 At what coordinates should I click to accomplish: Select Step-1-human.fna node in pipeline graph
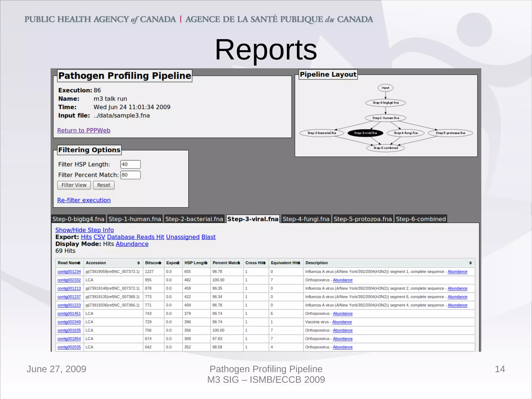pos(385,118)
